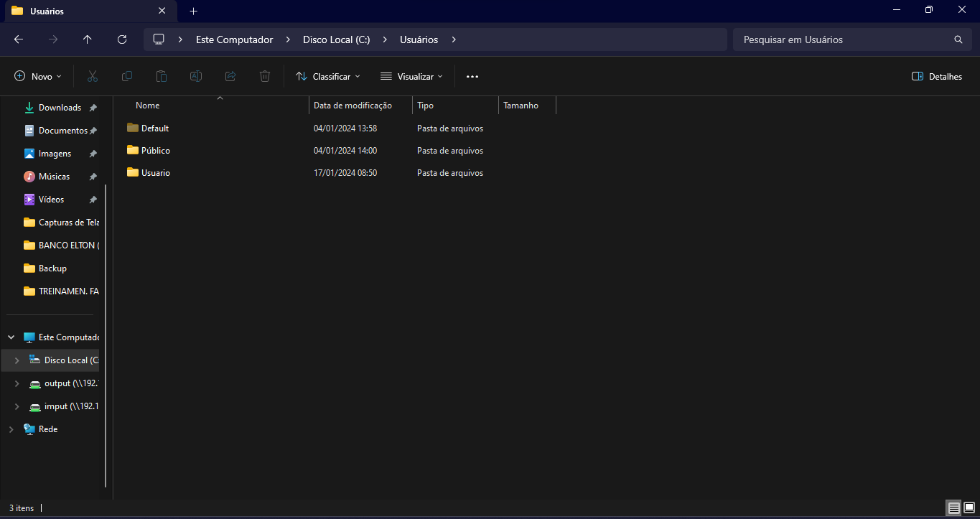
Task: Click the Refresh icon in navigation bar
Action: pyautogui.click(x=122, y=39)
